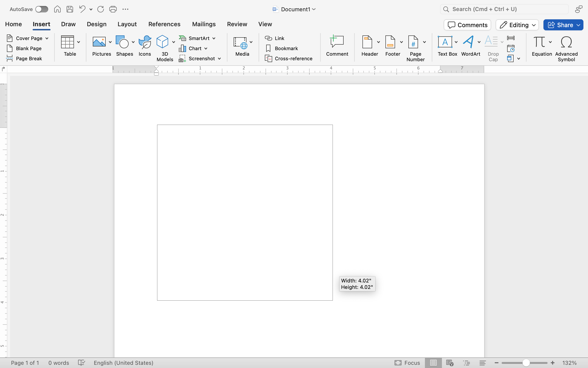Expand the Pictures dropdown arrow
The image size is (588, 368).
110,42
